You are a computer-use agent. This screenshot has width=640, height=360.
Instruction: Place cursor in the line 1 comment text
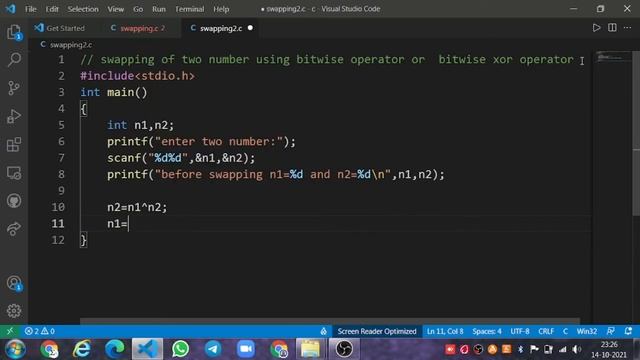click(x=327, y=60)
